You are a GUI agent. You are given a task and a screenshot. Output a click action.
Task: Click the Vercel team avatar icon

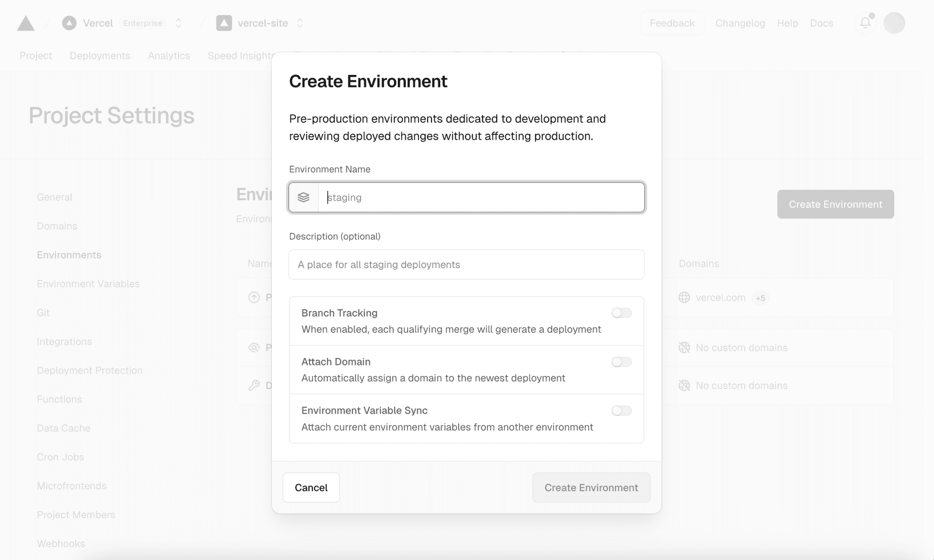[x=69, y=23]
